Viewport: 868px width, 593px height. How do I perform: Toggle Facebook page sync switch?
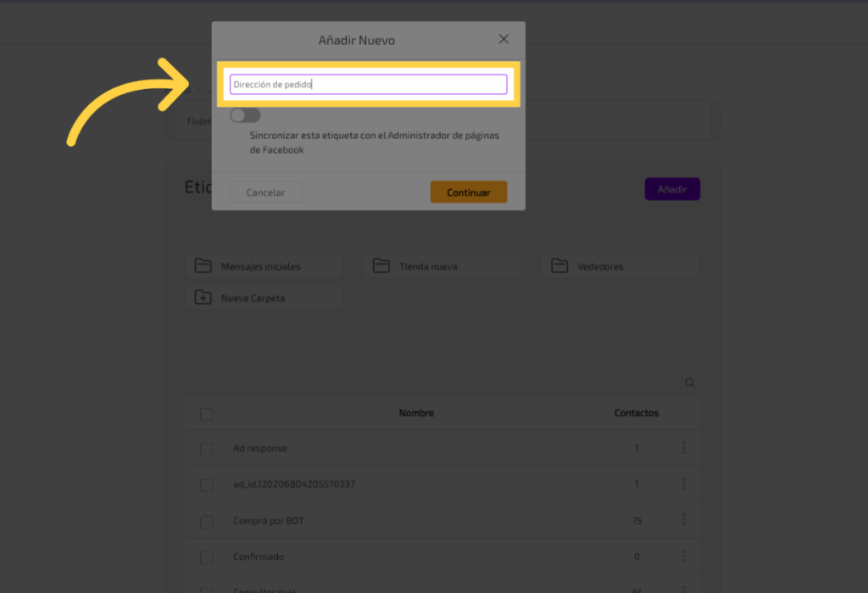tap(245, 115)
